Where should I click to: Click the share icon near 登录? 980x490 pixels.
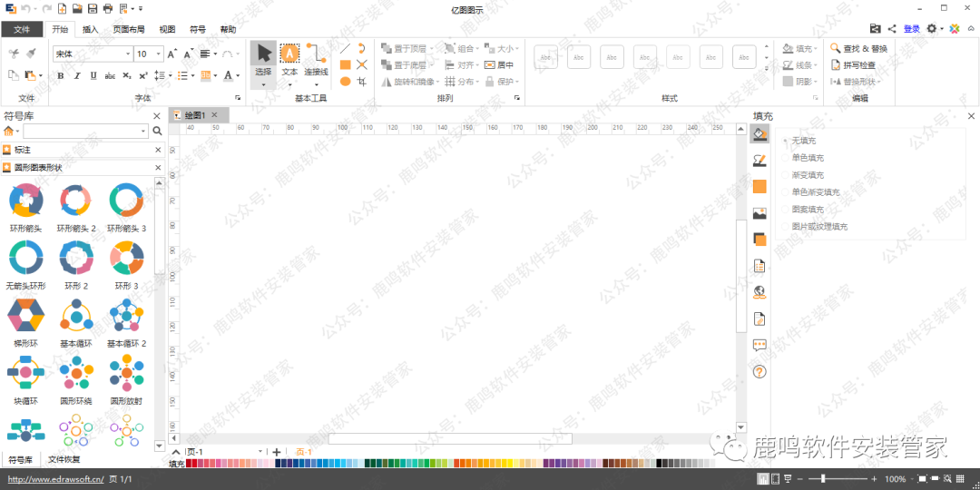coord(892,29)
